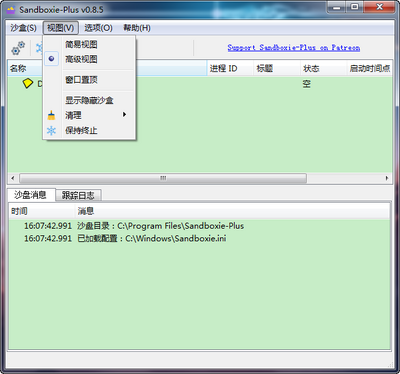
Task: Select the 沙盘目录 log message row
Action: (199, 226)
